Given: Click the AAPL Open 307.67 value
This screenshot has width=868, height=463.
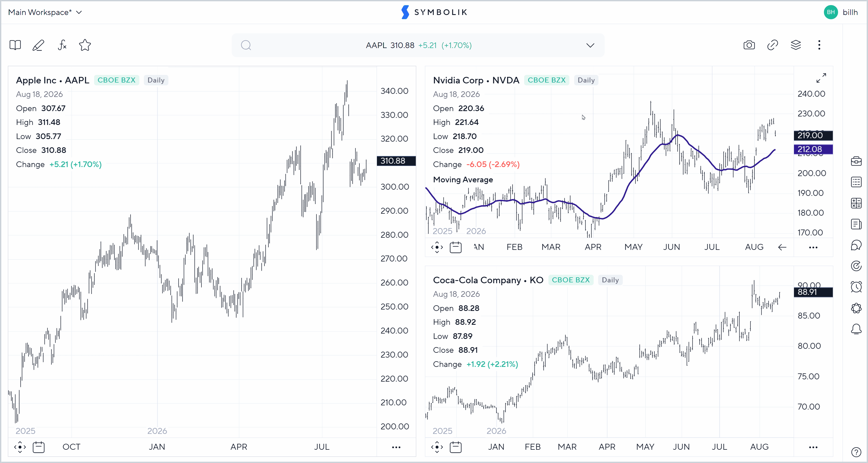Looking at the screenshot, I should click(53, 109).
